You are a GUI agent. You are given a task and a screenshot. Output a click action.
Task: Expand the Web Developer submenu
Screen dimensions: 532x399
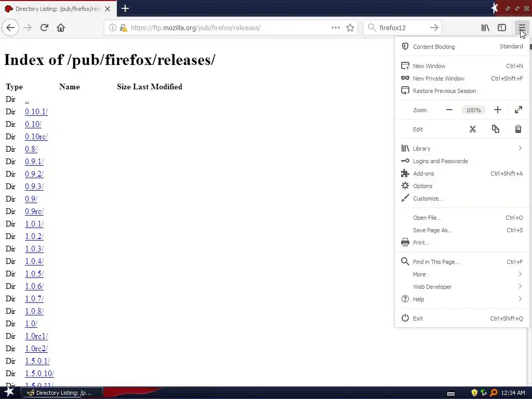click(x=462, y=287)
